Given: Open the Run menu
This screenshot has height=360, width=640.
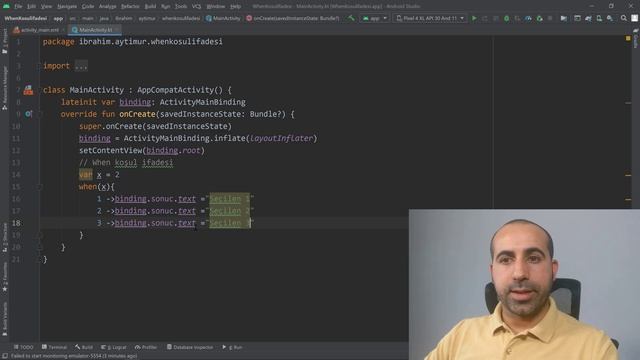Looking at the screenshot, I should (165, 7).
